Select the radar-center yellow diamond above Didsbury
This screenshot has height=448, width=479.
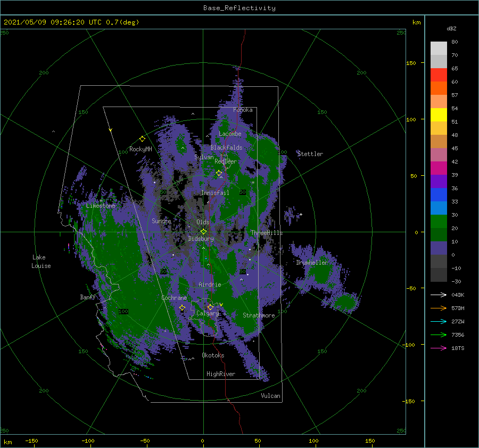coord(203,232)
